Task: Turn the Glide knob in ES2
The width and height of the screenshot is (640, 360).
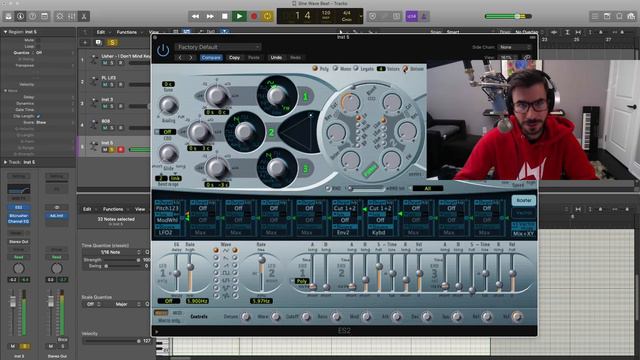Action: pyautogui.click(x=168, y=154)
